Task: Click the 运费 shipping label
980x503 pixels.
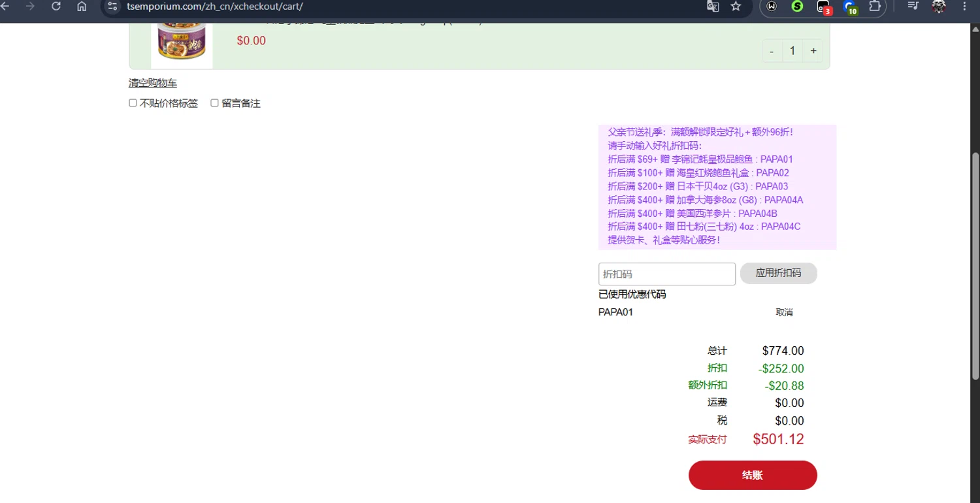Action: (x=717, y=402)
